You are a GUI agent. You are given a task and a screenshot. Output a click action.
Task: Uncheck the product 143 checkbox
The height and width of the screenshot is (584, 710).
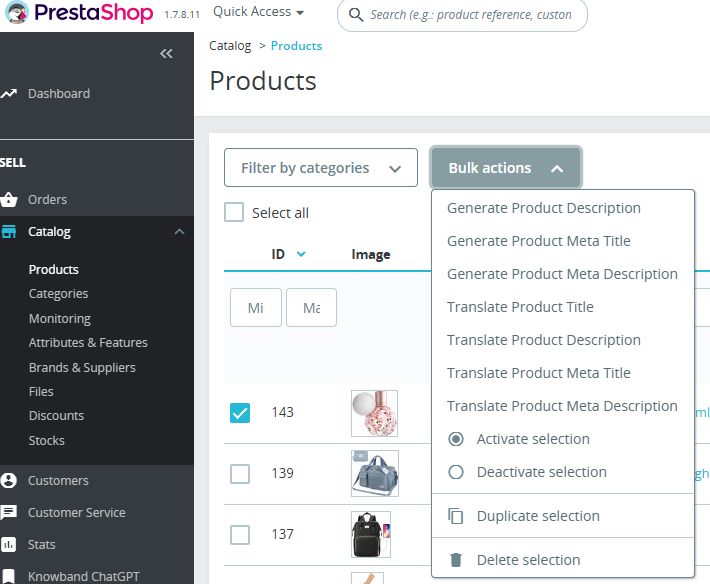[x=240, y=413]
